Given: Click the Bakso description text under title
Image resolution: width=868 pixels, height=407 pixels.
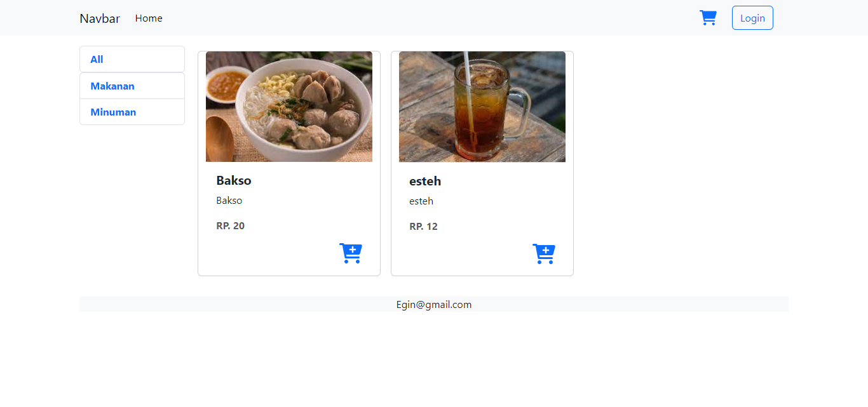Looking at the screenshot, I should (229, 200).
